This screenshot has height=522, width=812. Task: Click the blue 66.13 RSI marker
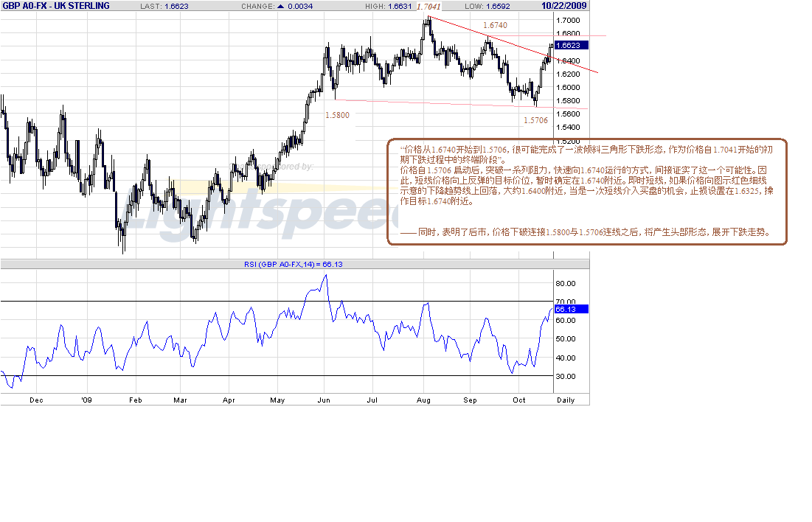click(571, 309)
